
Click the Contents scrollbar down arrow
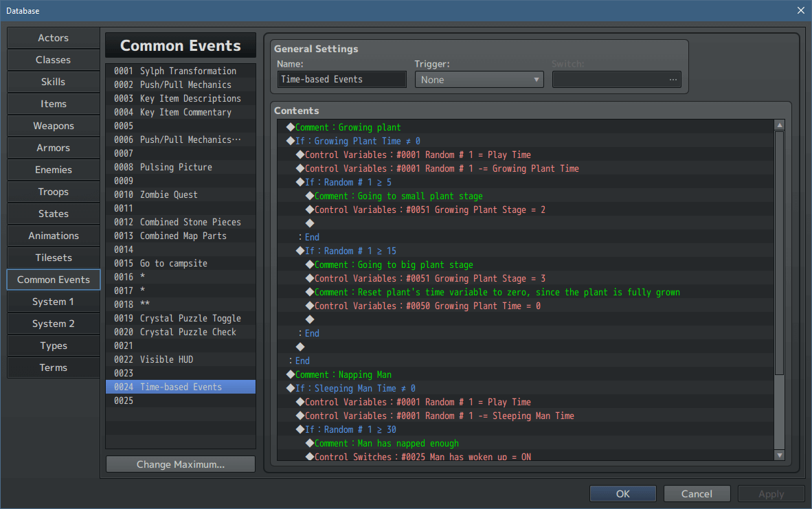coord(780,455)
